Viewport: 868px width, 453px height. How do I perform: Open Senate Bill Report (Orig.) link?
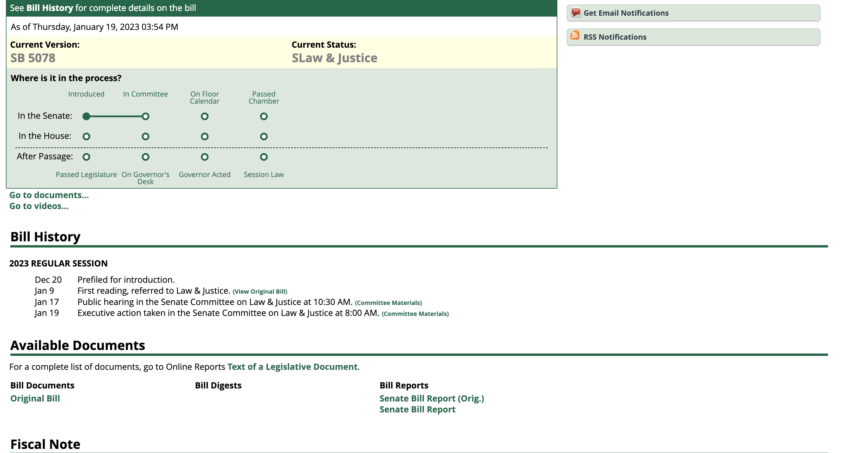pos(432,398)
